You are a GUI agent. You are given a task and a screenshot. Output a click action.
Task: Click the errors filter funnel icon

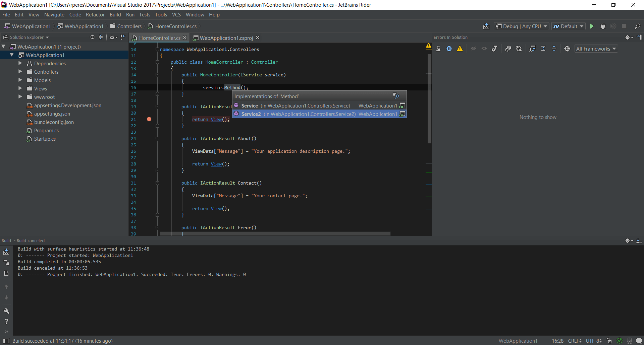[x=495, y=49]
